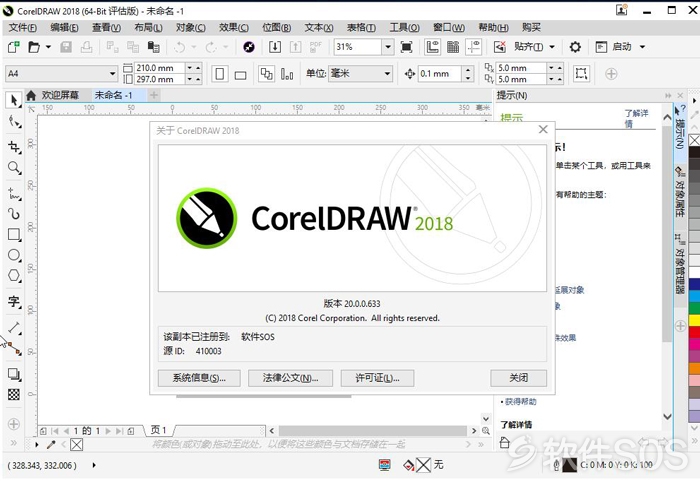700x481 pixels.
Task: Click the Import icon
Action: pos(275,46)
